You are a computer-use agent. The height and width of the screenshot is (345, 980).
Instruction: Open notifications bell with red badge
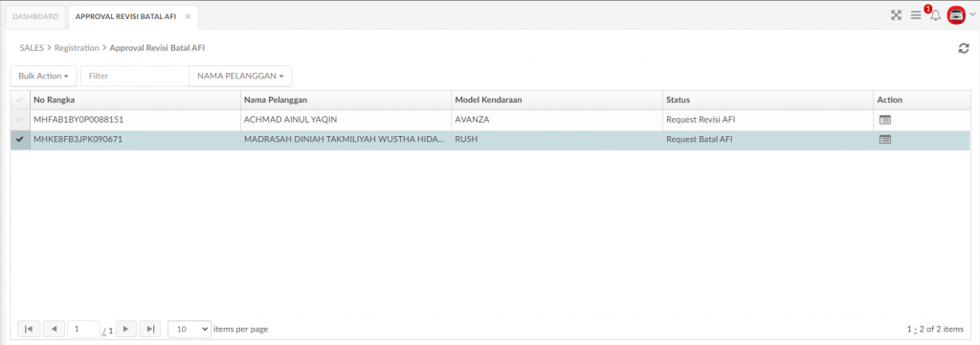coord(935,15)
